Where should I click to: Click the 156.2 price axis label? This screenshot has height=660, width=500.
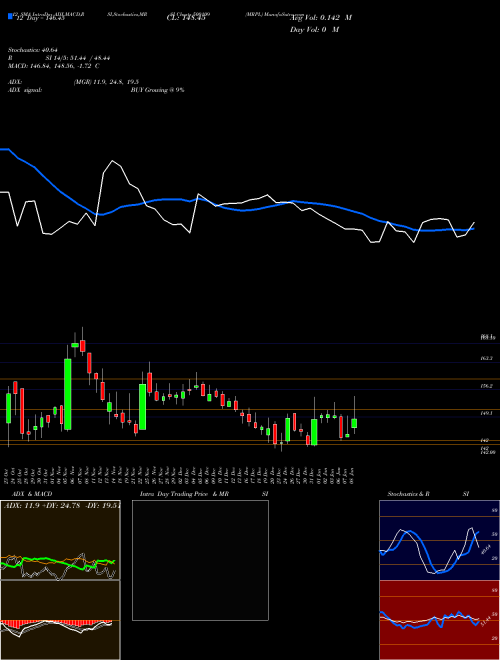point(486,386)
